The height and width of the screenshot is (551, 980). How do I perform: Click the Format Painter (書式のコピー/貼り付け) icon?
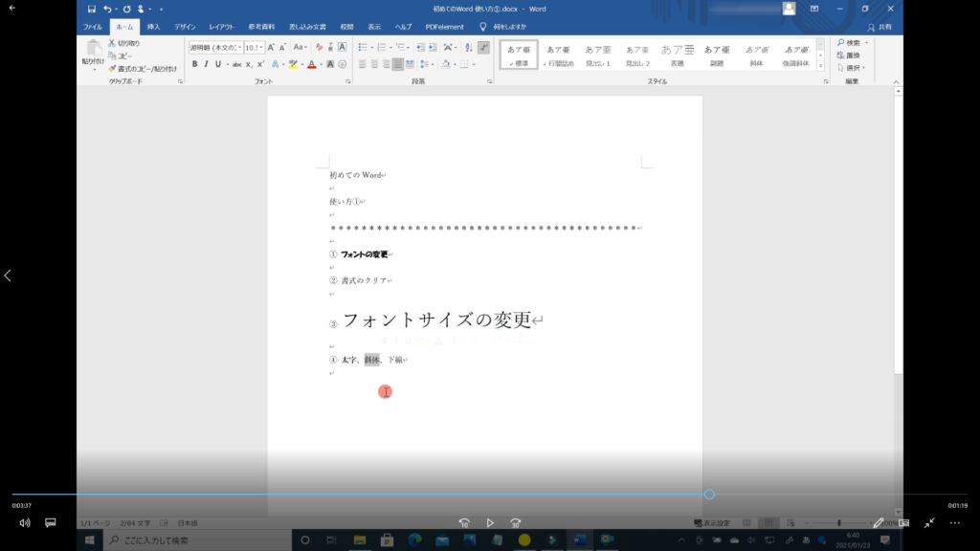tap(112, 69)
